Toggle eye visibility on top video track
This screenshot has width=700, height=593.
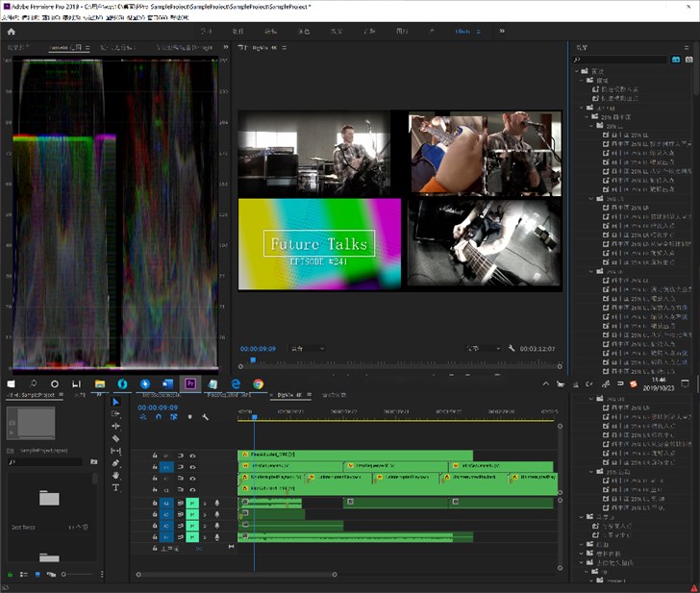point(192,455)
